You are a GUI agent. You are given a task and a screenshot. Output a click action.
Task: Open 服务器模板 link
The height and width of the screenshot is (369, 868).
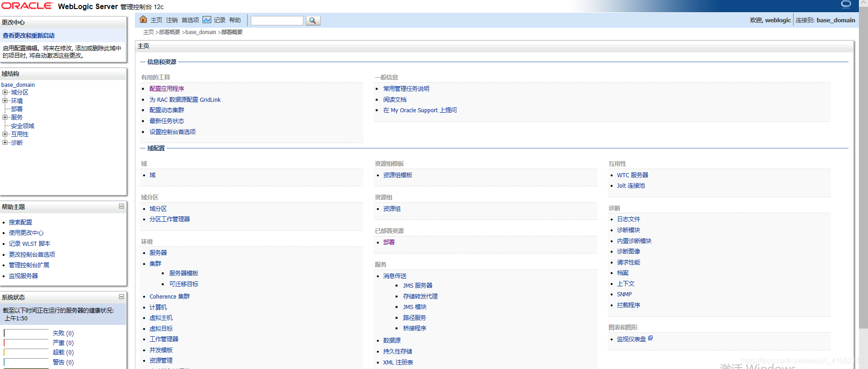point(184,273)
